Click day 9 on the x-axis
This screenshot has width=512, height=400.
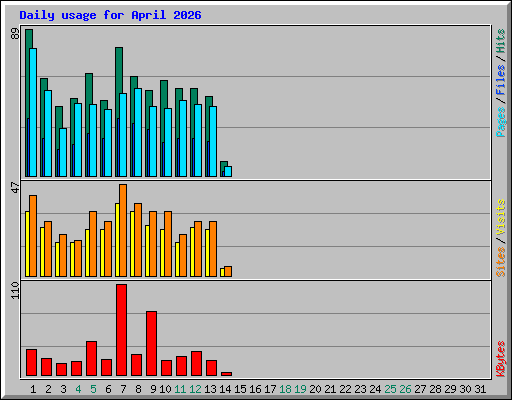click(153, 389)
